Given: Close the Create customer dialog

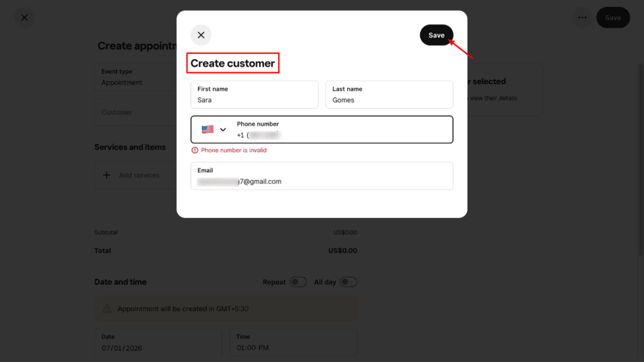Looking at the screenshot, I should click(201, 35).
